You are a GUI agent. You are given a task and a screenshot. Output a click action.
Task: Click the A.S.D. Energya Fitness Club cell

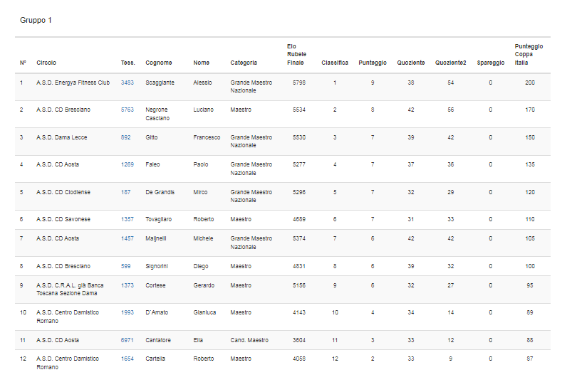pos(73,83)
